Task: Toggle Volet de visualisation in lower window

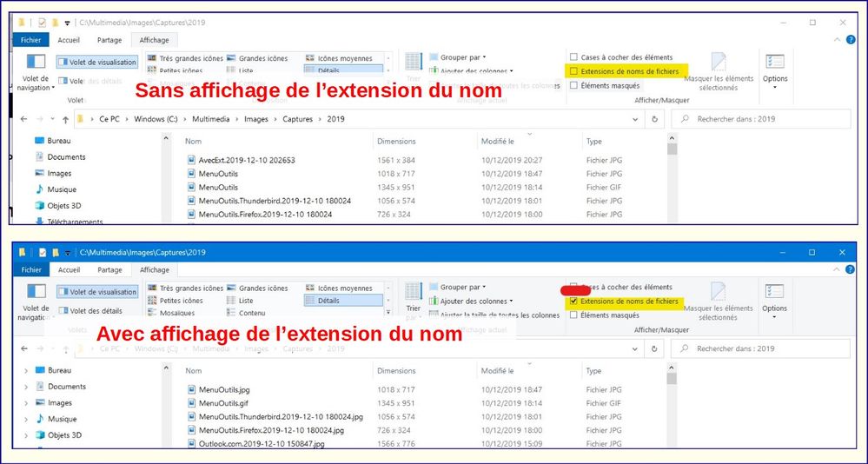Action: (x=96, y=292)
